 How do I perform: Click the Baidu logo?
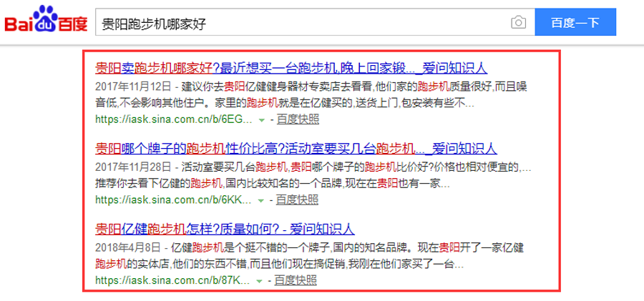[x=46, y=20]
